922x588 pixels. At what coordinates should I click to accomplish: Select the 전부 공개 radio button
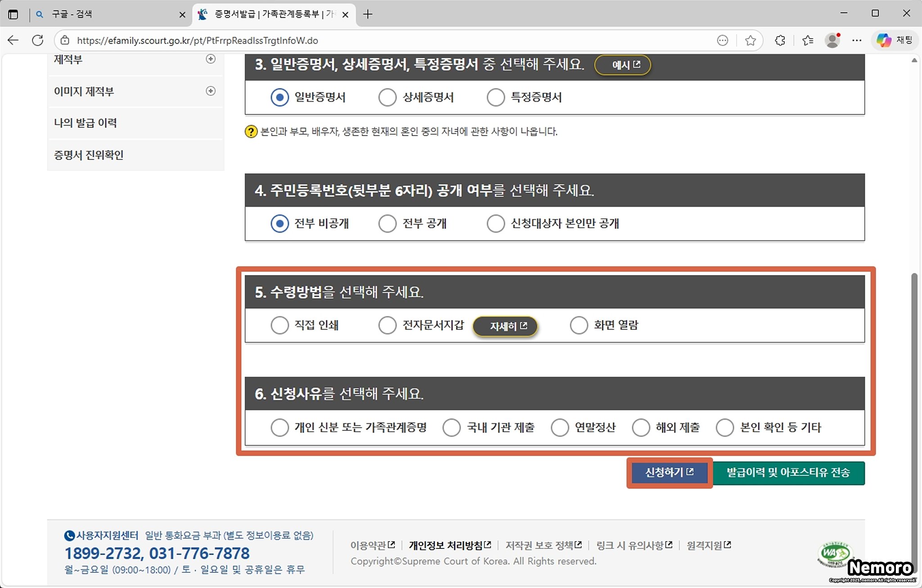[x=387, y=223]
